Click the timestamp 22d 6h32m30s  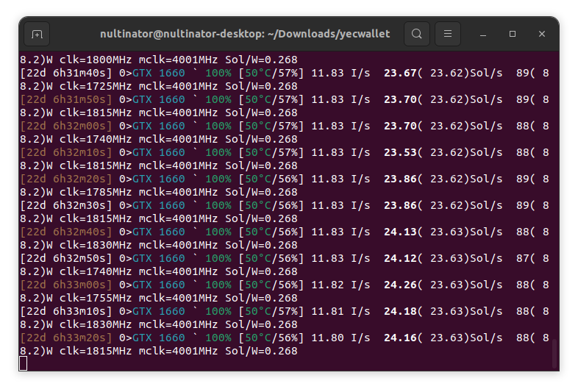click(x=66, y=205)
